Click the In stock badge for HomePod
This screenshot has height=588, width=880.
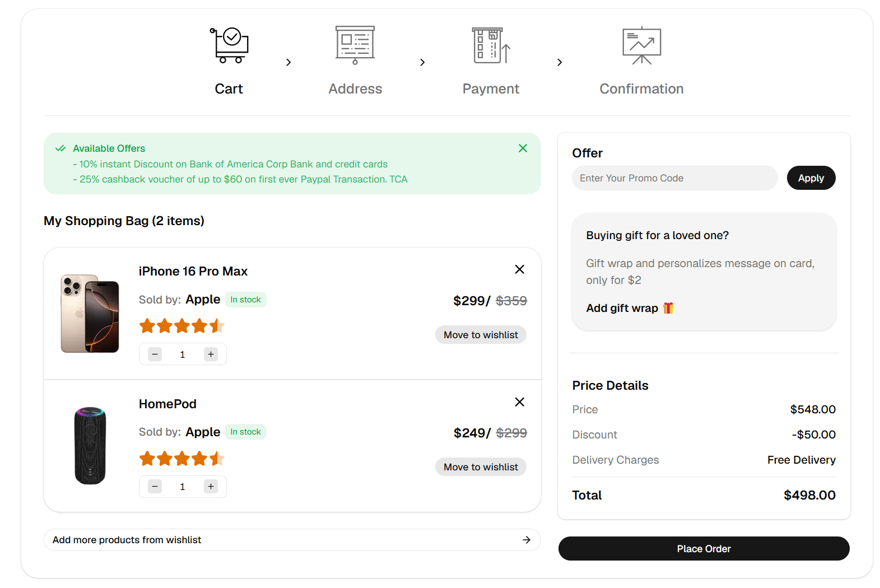point(245,432)
